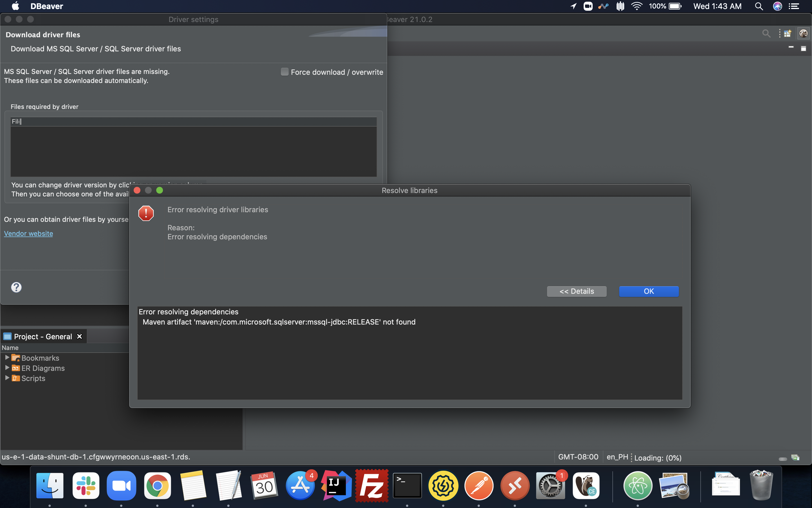Open Postman from the dock

tap(479, 485)
